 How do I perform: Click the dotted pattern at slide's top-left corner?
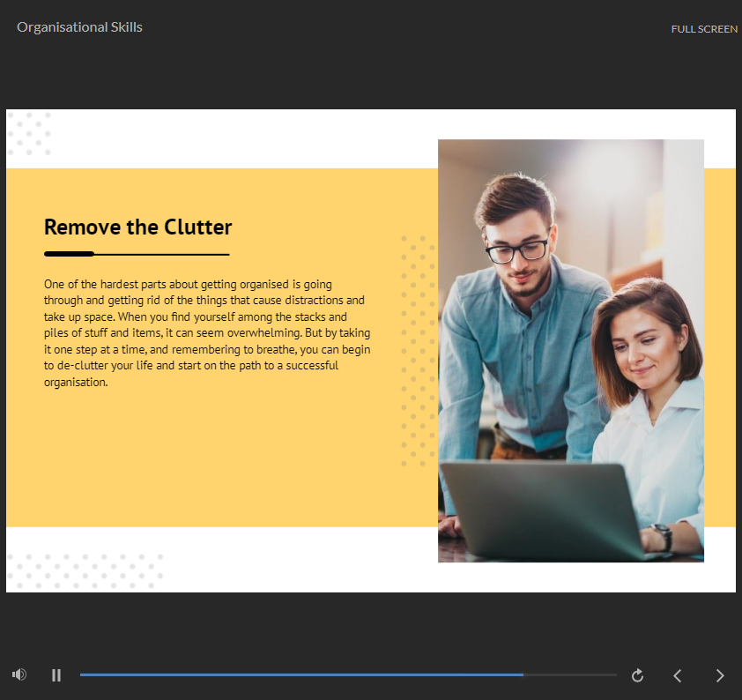[29, 133]
